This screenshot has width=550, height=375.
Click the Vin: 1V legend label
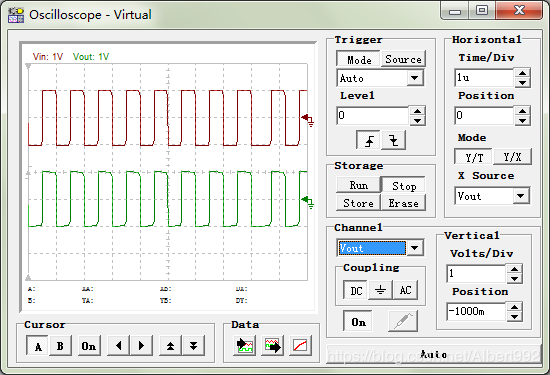point(48,56)
